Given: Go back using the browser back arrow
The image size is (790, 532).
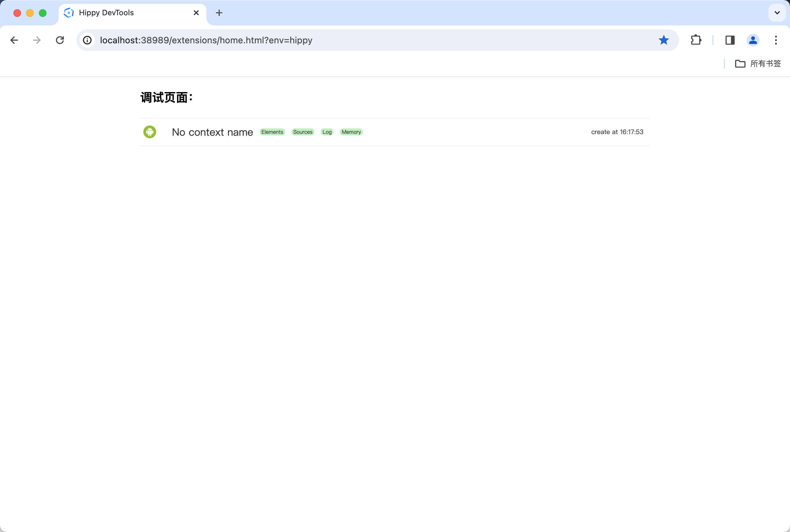Looking at the screenshot, I should [x=14, y=40].
